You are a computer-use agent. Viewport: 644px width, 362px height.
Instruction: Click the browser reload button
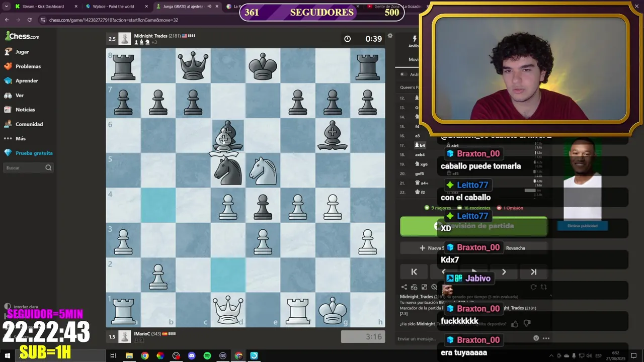(29, 20)
